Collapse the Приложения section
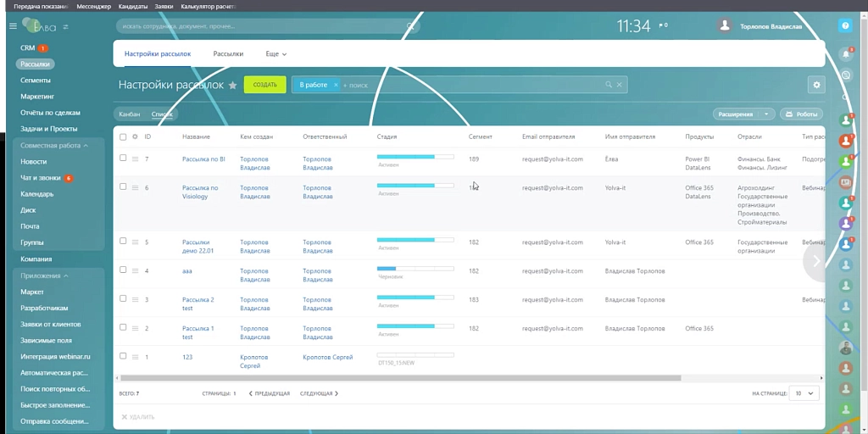This screenshot has width=868, height=434. 44,275
